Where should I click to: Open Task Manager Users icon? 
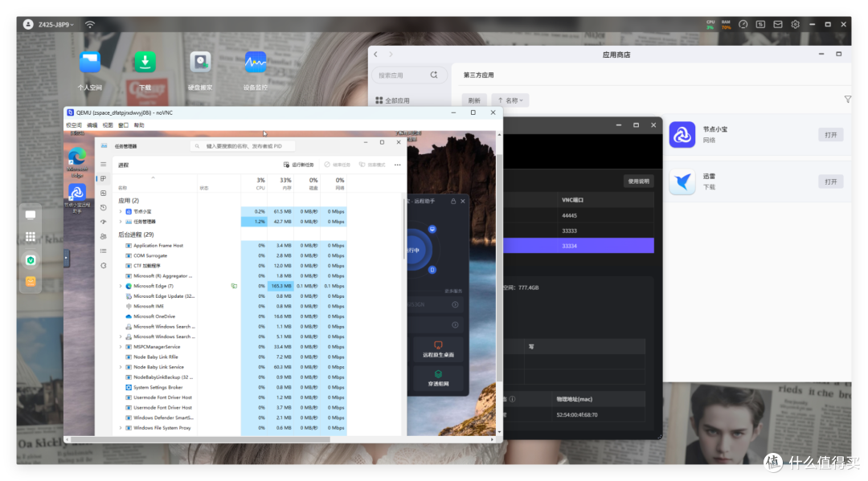(x=103, y=236)
